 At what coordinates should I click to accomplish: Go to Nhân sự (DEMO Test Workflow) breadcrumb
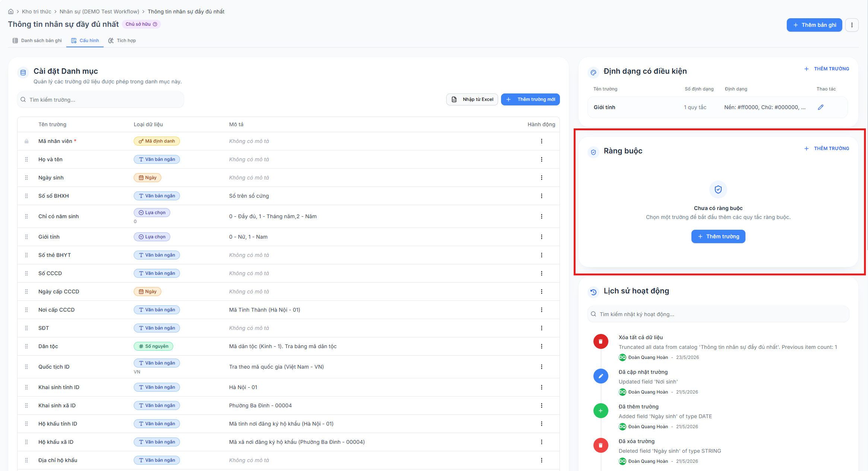[99, 12]
